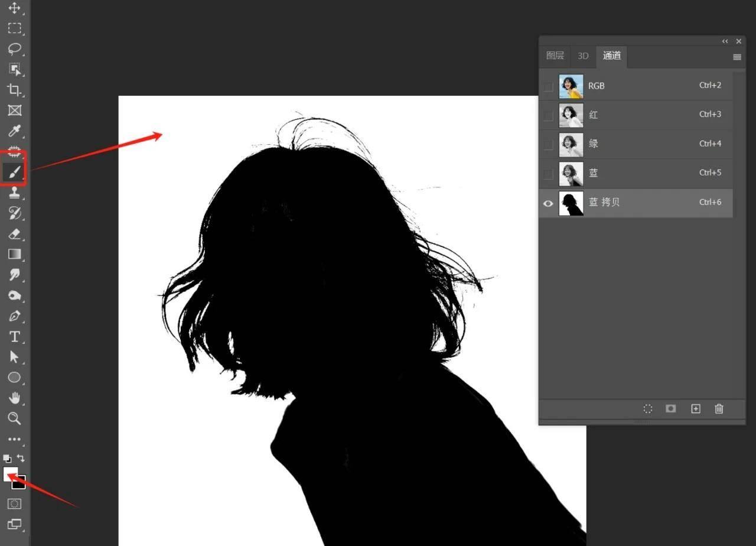Click the white foreground color swatch
This screenshot has width=756, height=546.
(9, 474)
